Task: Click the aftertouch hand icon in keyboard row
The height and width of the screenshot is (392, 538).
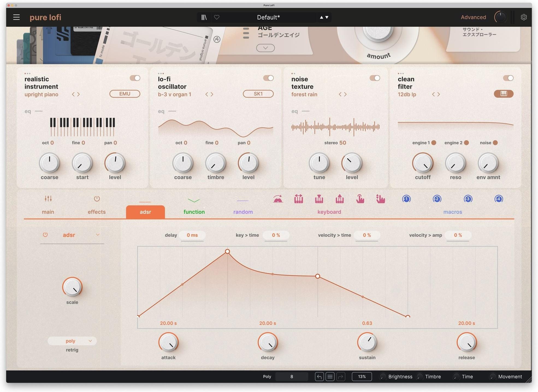Action: click(x=360, y=199)
